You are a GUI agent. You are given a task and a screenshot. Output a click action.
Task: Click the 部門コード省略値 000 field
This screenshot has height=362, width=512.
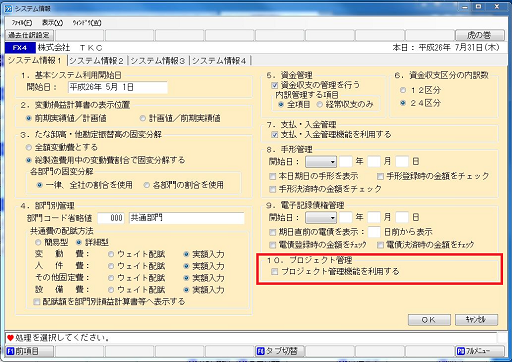[111, 218]
